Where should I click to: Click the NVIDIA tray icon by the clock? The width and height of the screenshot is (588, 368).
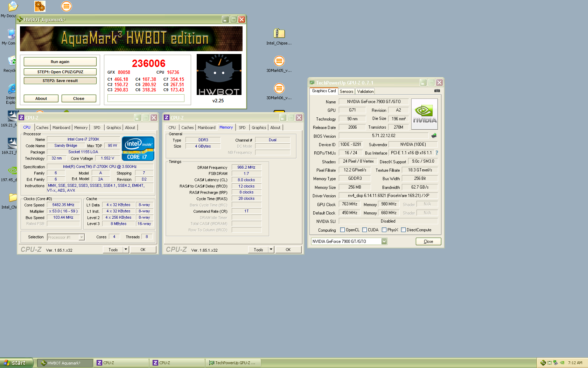(x=562, y=363)
